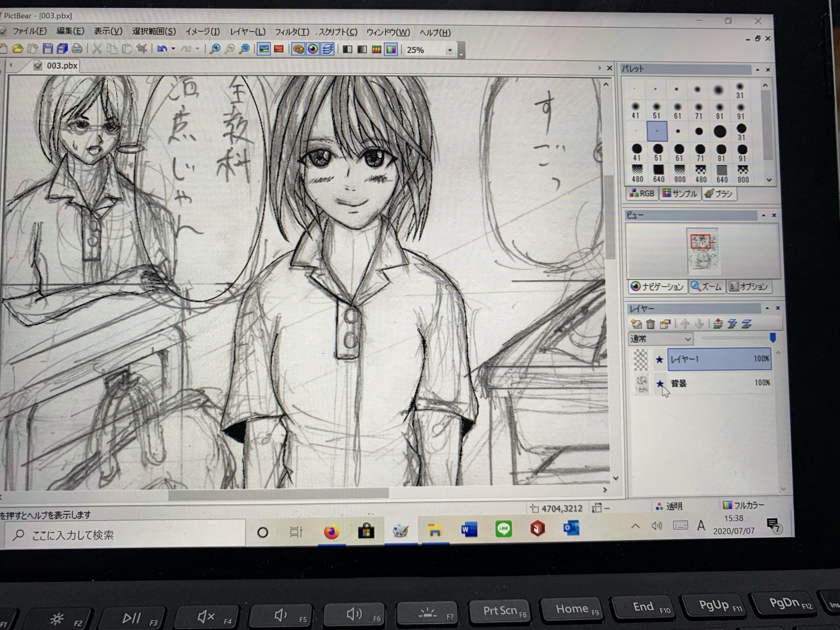Click the Windows search box ここに入力して検索

(x=125, y=535)
